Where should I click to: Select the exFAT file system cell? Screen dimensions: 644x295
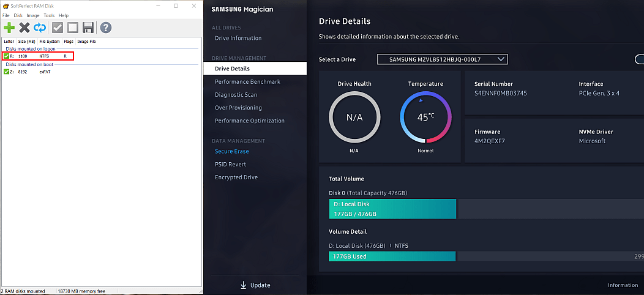(45, 72)
